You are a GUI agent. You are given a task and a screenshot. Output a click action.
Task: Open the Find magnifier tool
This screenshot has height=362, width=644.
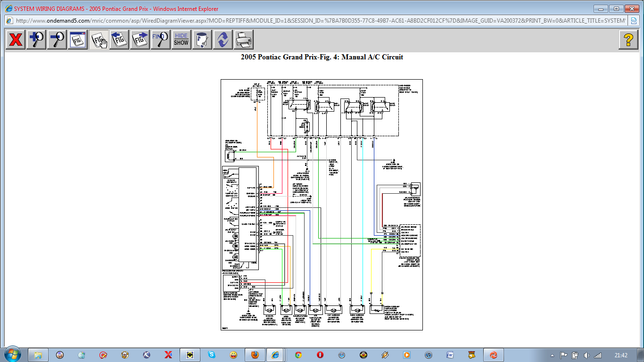[x=160, y=40]
